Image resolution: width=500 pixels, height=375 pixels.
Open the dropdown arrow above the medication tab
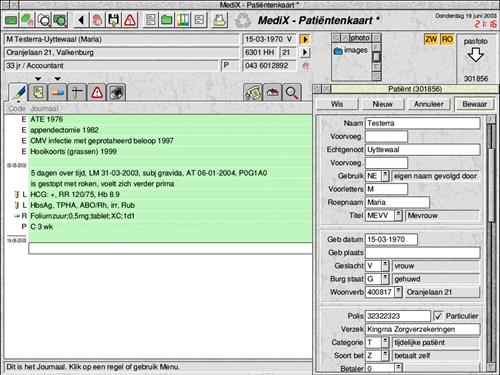tap(58, 79)
